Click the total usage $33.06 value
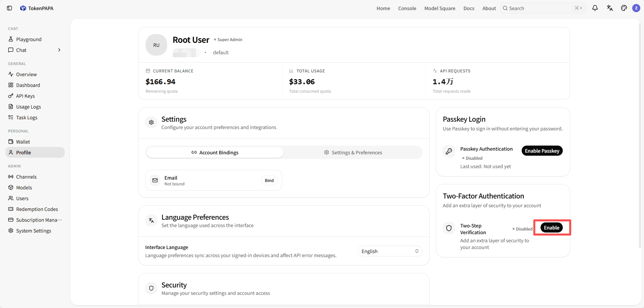Image resolution: width=644 pixels, height=308 pixels. pos(302,82)
